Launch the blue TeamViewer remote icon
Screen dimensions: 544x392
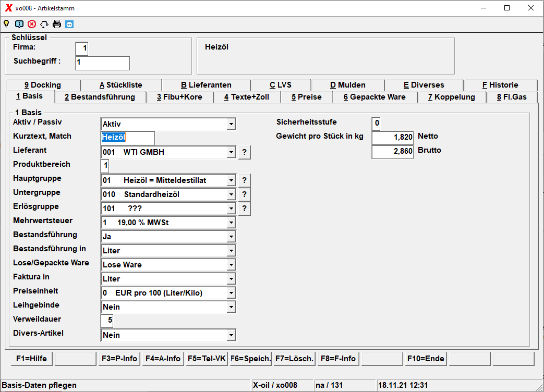69,24
